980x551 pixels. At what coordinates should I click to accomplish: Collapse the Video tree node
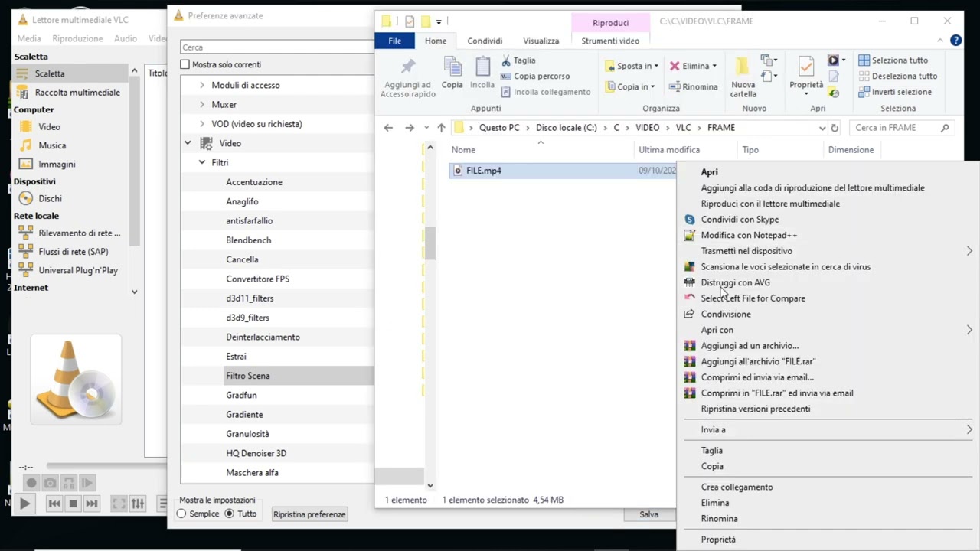[x=188, y=143]
